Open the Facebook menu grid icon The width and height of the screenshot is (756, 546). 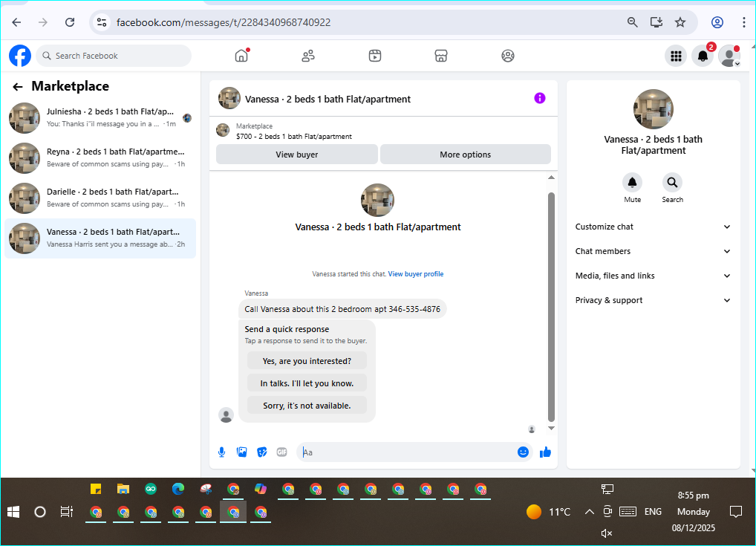pos(676,56)
